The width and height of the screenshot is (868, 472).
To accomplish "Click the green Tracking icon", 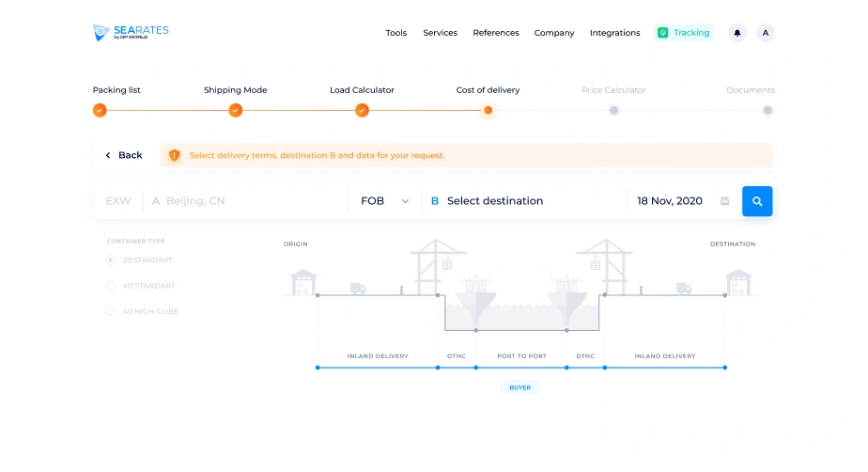I will pos(662,33).
